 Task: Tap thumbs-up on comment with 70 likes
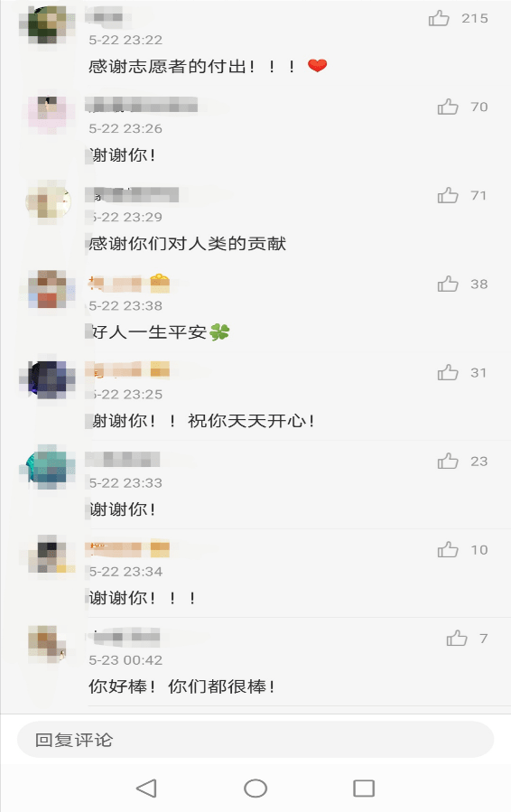448,107
